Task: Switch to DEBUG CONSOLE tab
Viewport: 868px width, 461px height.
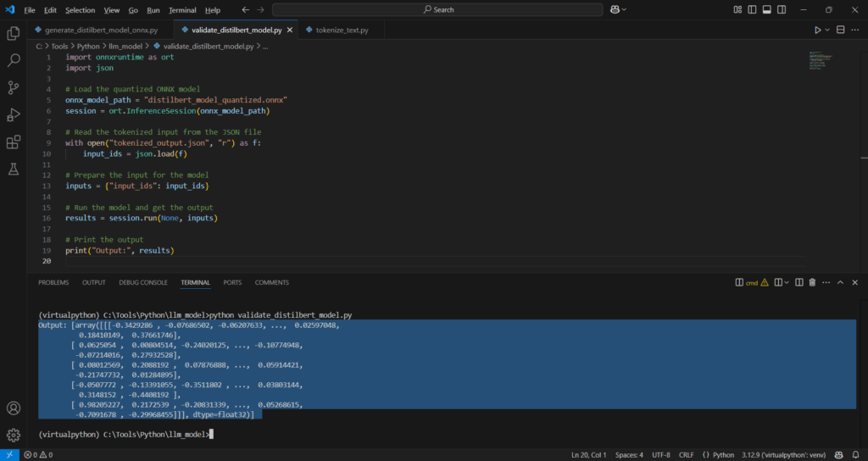Action: (142, 282)
